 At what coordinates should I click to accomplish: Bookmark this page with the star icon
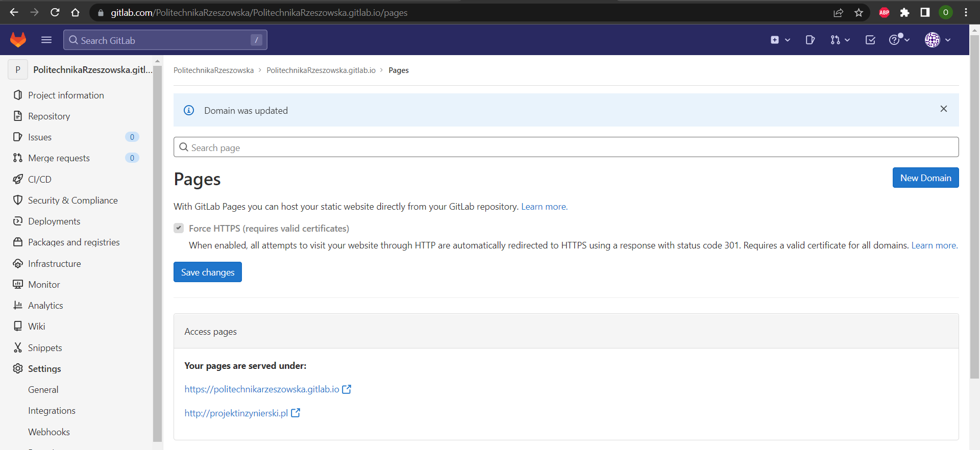[859, 13]
